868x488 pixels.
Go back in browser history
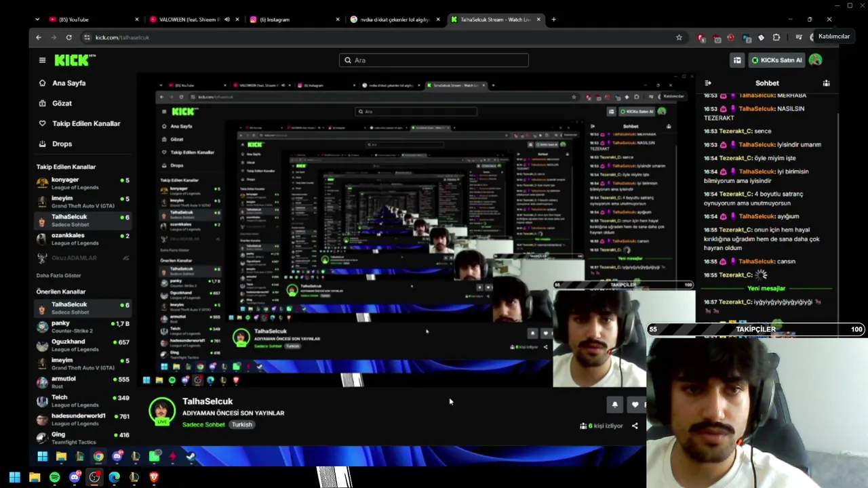39,37
